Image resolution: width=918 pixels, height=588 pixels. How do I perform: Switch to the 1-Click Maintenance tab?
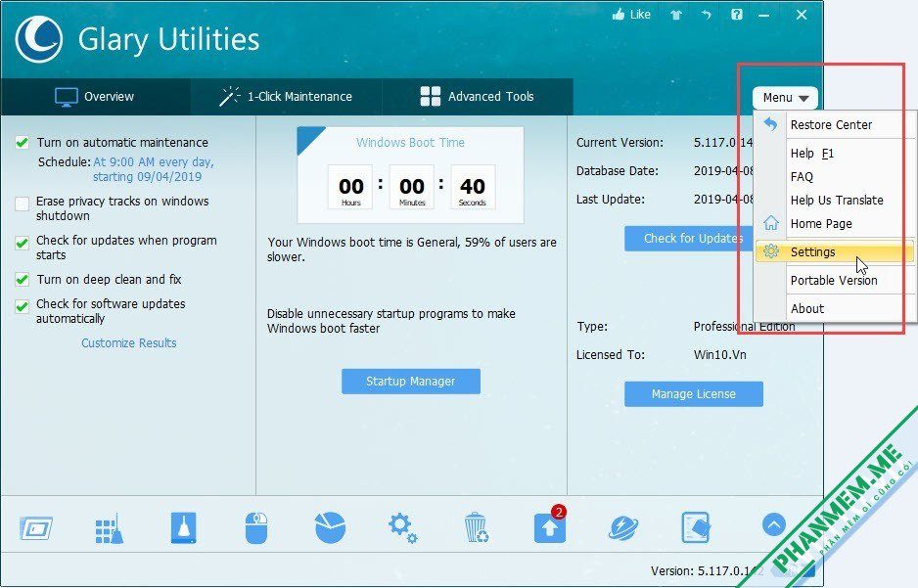(x=287, y=97)
